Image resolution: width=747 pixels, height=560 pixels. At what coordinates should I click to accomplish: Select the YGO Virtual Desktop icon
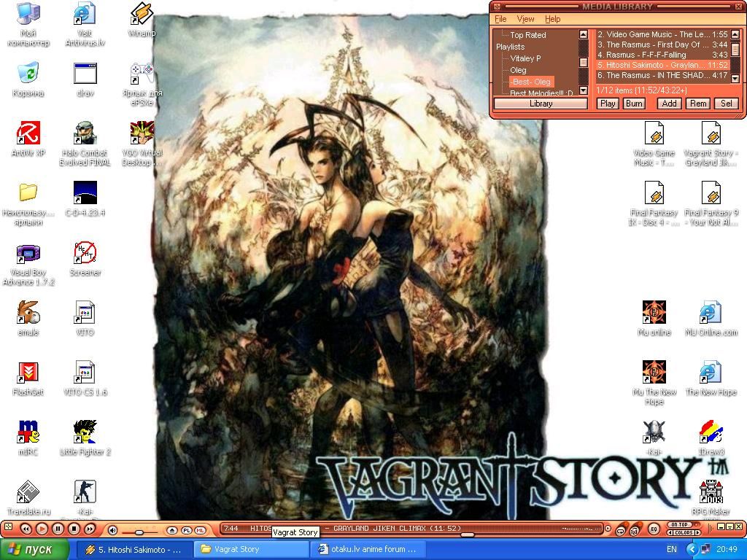click(x=142, y=144)
